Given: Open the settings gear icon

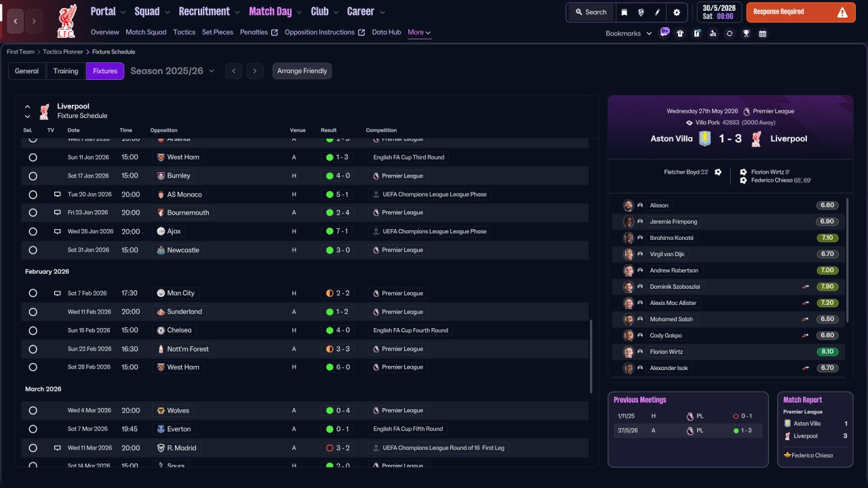Looking at the screenshot, I should coord(676,12).
